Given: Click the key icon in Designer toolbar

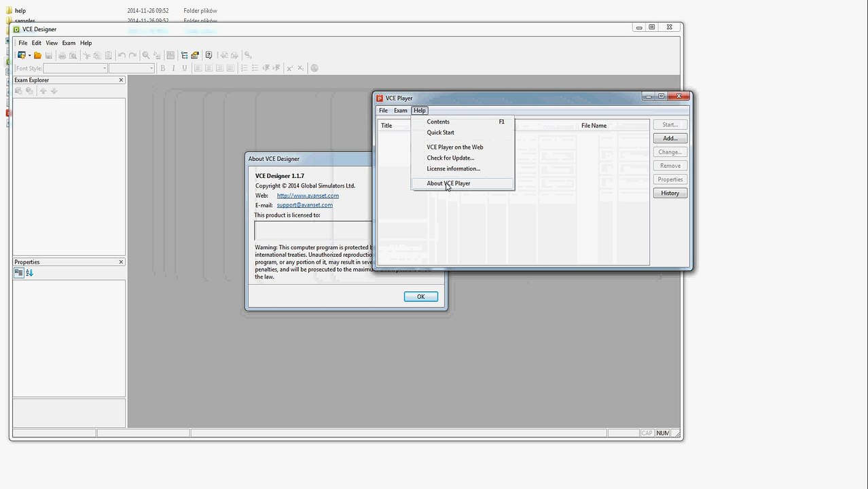Looking at the screenshot, I should point(248,56).
